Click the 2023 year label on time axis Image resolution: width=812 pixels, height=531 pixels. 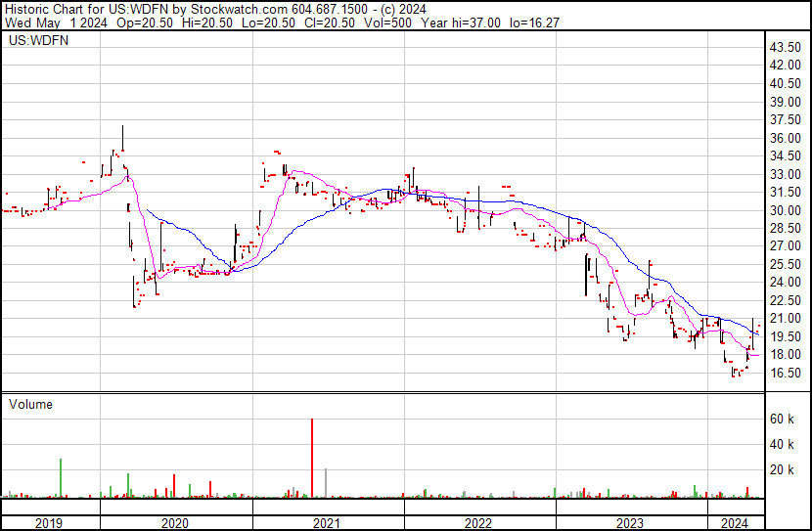pyautogui.click(x=630, y=523)
